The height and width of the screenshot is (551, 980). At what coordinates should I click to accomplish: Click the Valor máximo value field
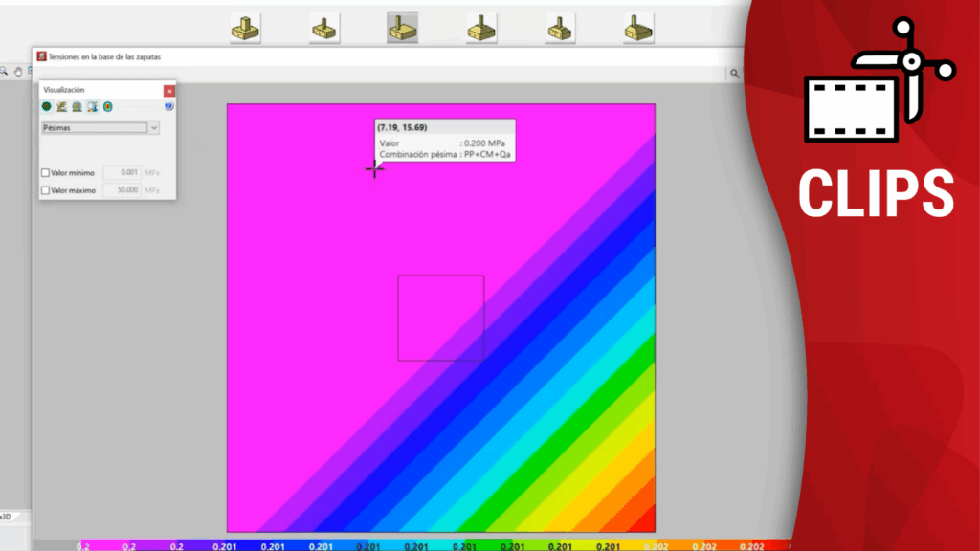pyautogui.click(x=122, y=190)
